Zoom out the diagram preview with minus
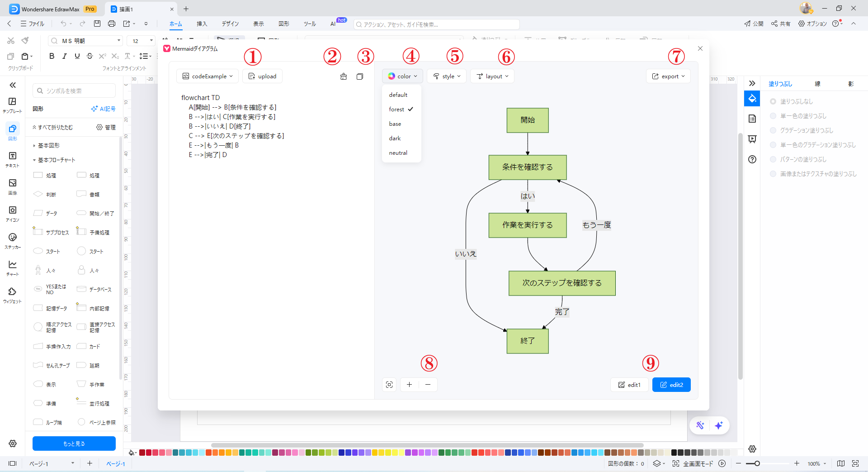This screenshot has height=472, width=868. click(x=428, y=385)
